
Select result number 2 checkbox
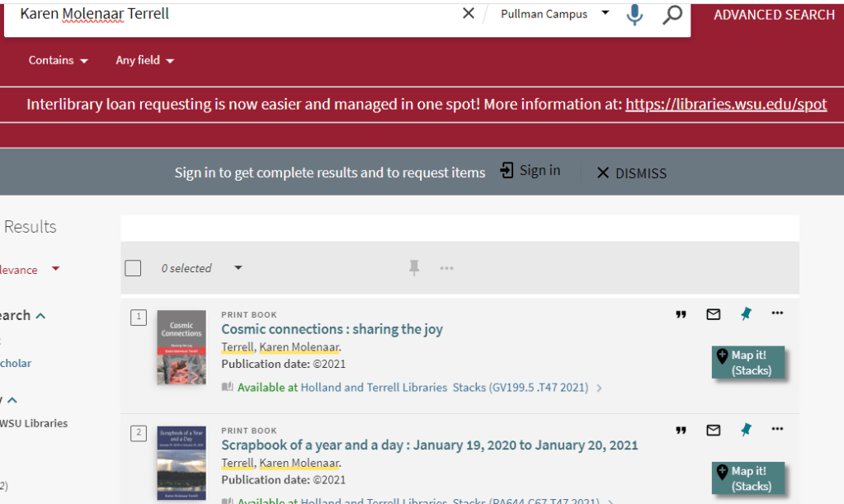(x=139, y=433)
